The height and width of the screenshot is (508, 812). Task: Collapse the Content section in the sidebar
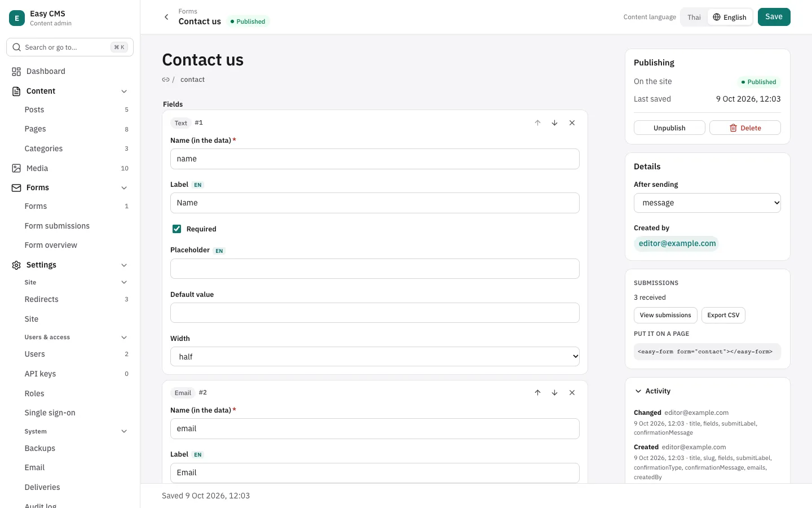(x=124, y=91)
